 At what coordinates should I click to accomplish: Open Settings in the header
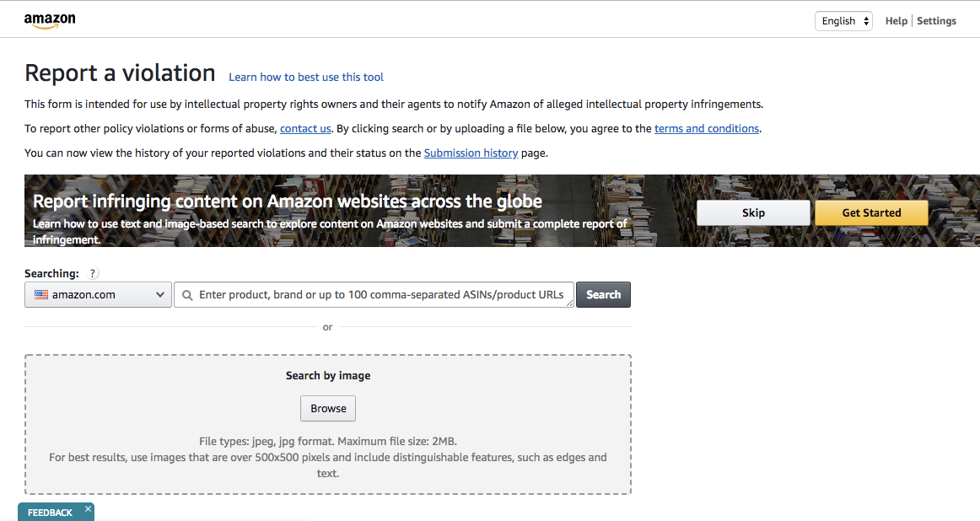click(936, 21)
